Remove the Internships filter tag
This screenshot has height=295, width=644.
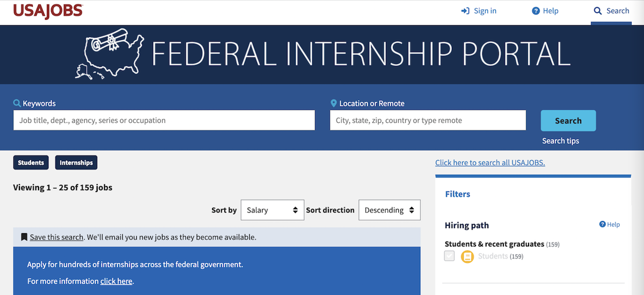click(x=76, y=163)
